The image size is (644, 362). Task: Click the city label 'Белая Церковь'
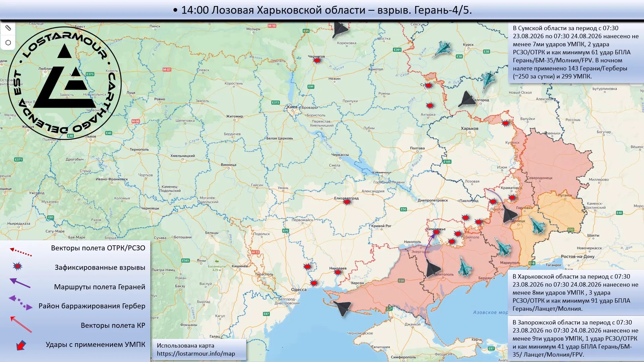279,138
